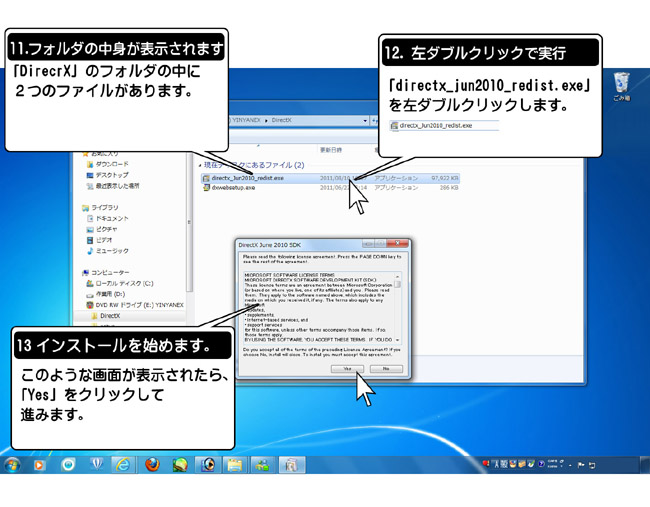Click the green globe taskbar icon
This screenshot has height=507, width=650.
(x=180, y=465)
